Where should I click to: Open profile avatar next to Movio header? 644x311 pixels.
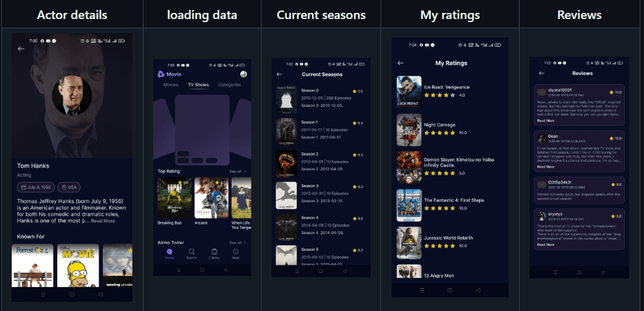[243, 74]
